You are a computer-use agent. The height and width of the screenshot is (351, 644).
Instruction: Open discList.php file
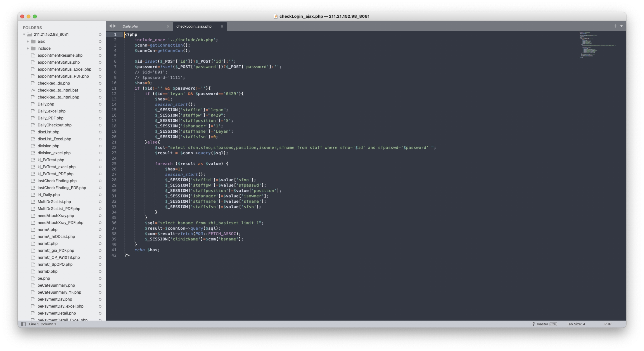click(48, 132)
